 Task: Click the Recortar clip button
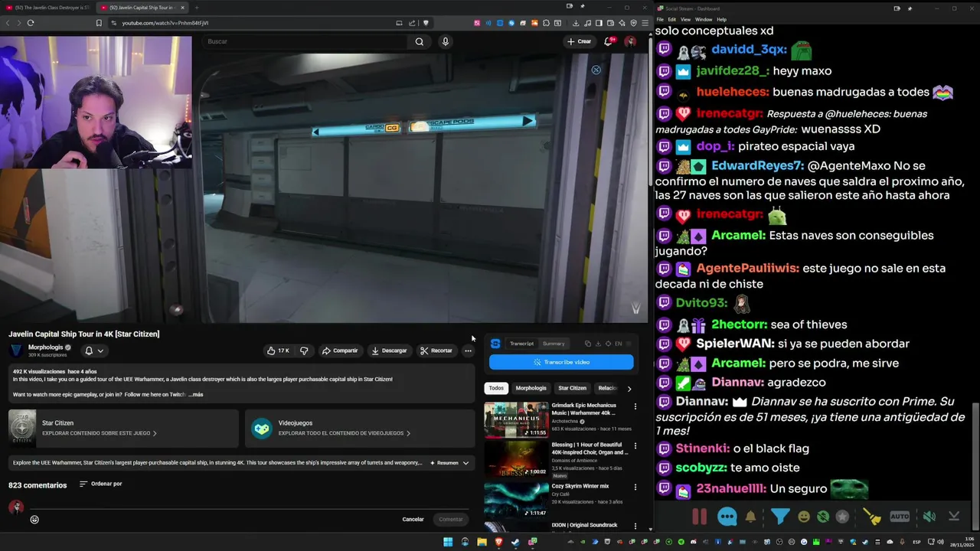pos(436,350)
